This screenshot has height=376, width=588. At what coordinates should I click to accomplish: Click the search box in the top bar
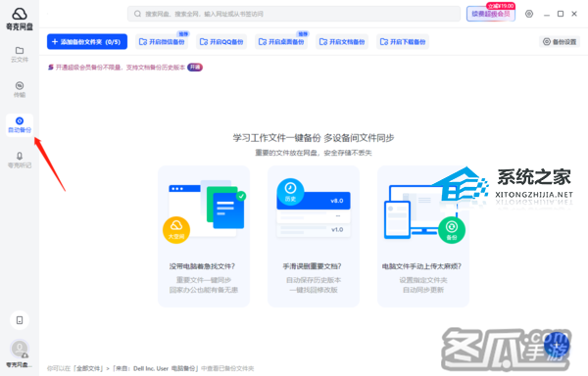[294, 14]
